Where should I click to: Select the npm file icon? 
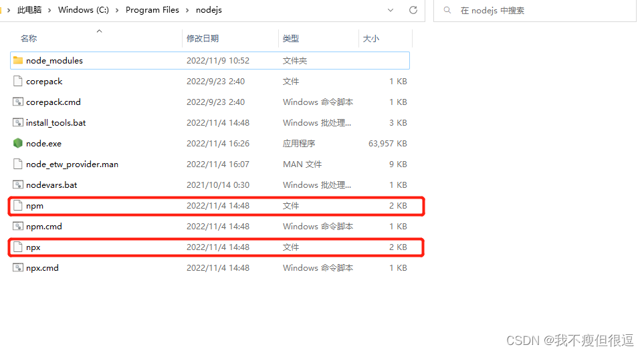(17, 206)
